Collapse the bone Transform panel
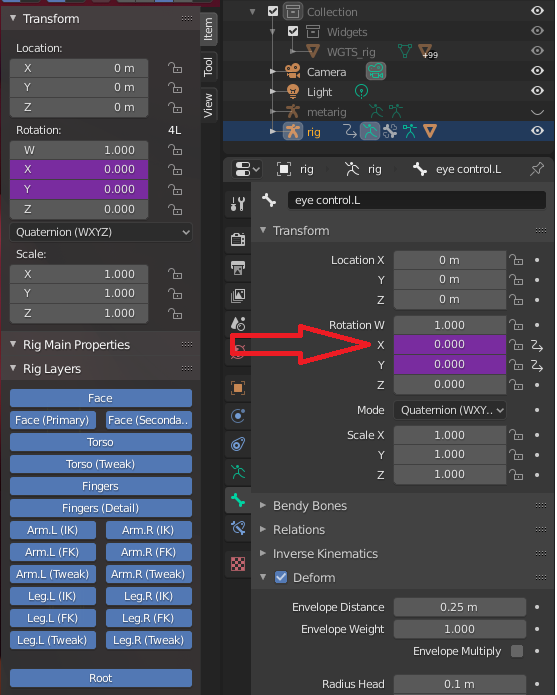Screen dimensions: 557x695 pyautogui.click(x=263, y=230)
